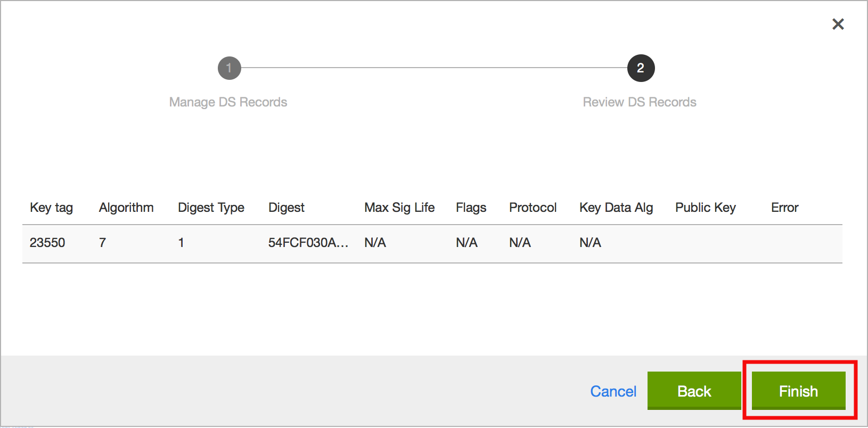Click the Flags column header
The image size is (868, 428).
click(x=471, y=208)
